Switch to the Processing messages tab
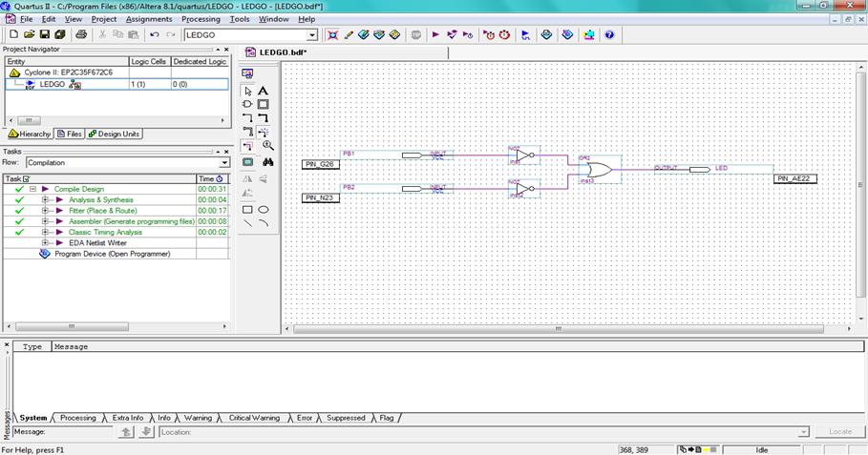Screen dimensions: 868x455 [78, 418]
